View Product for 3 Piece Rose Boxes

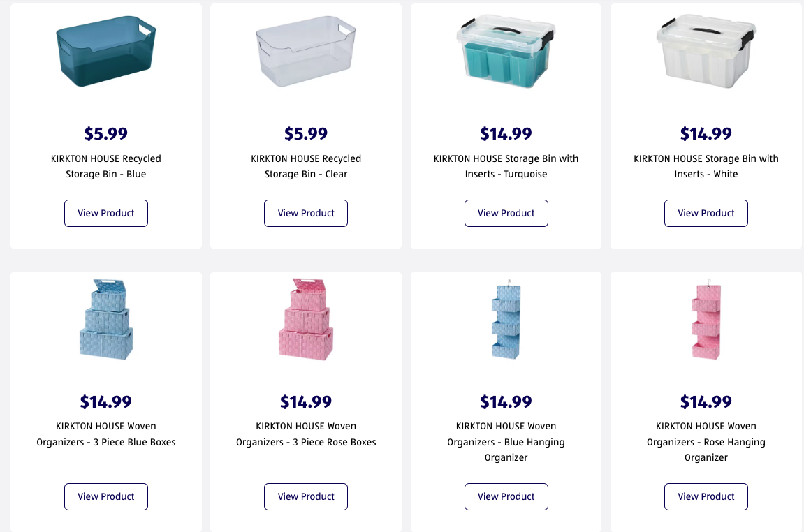point(306,496)
